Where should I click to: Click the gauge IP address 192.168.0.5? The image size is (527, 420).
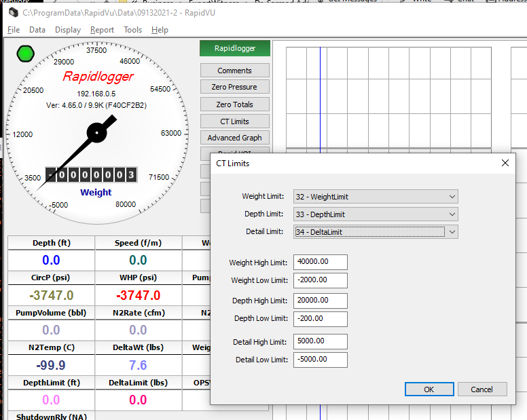96,94
